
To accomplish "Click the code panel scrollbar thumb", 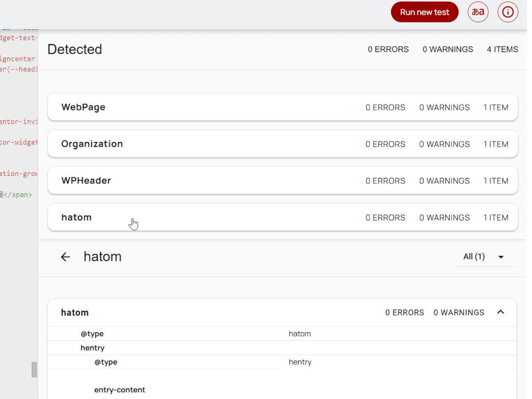I will tap(34, 369).
